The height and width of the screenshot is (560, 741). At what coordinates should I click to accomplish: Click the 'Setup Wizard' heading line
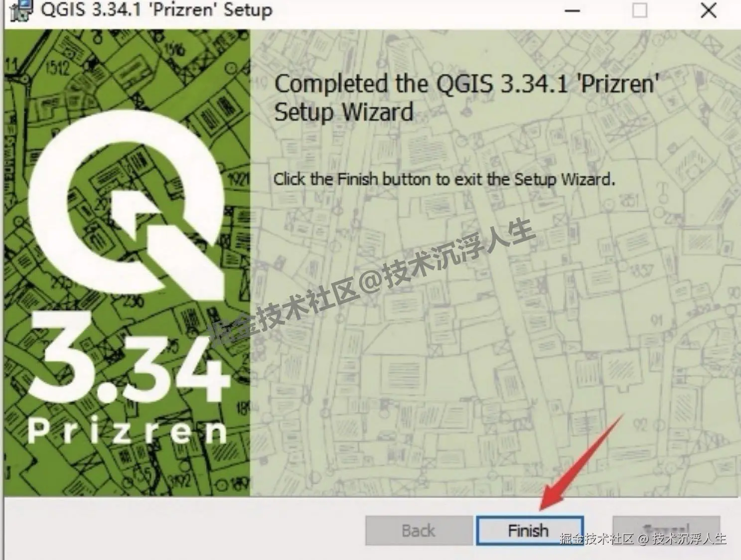tap(344, 112)
